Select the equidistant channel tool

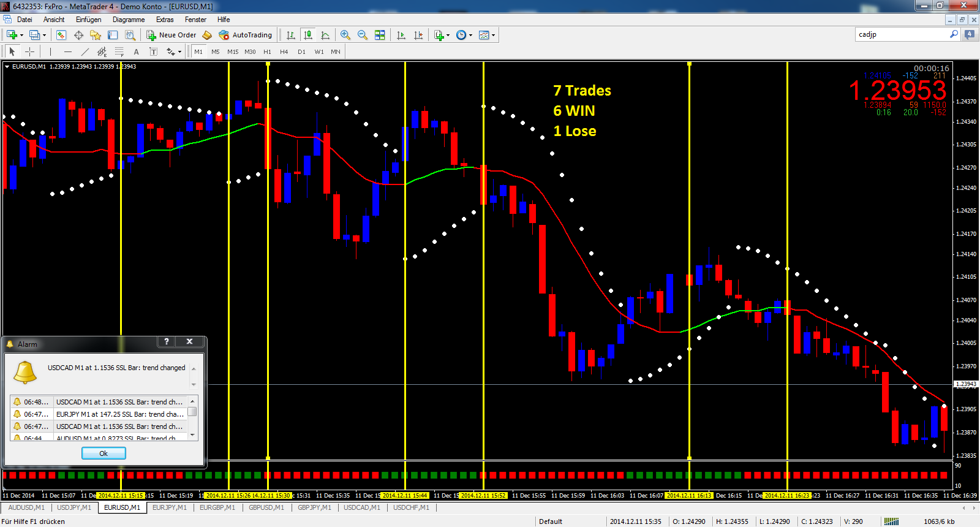point(102,51)
